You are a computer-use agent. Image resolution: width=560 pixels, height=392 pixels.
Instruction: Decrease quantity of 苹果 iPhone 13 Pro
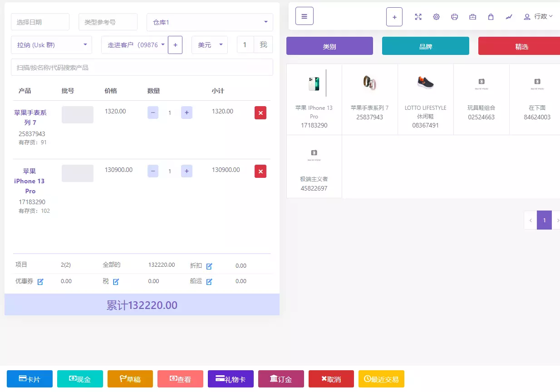tap(153, 171)
